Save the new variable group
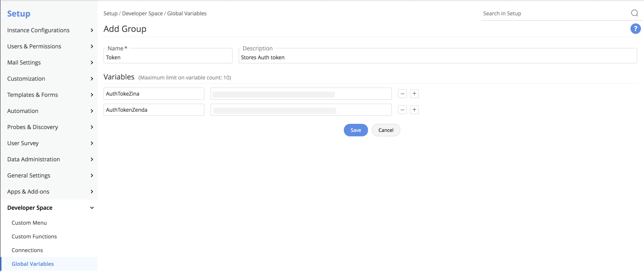Image resolution: width=644 pixels, height=272 pixels. coord(356,130)
